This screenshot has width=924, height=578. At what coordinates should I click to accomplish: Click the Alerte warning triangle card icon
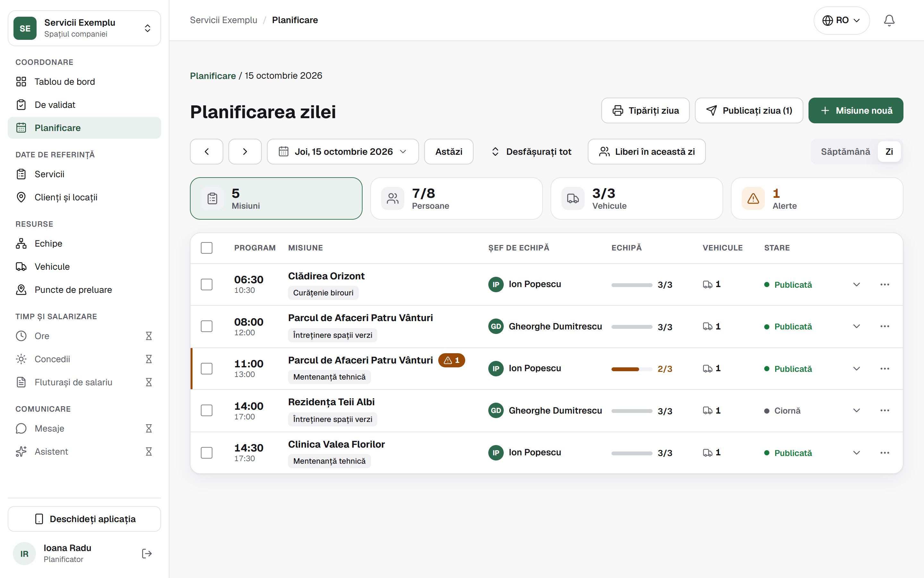[x=753, y=198]
